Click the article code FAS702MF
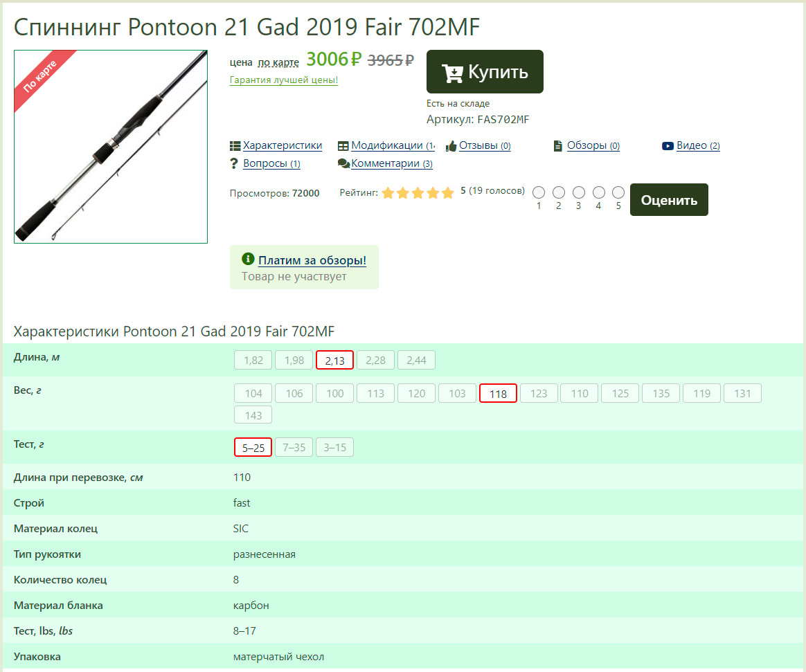 (x=503, y=120)
